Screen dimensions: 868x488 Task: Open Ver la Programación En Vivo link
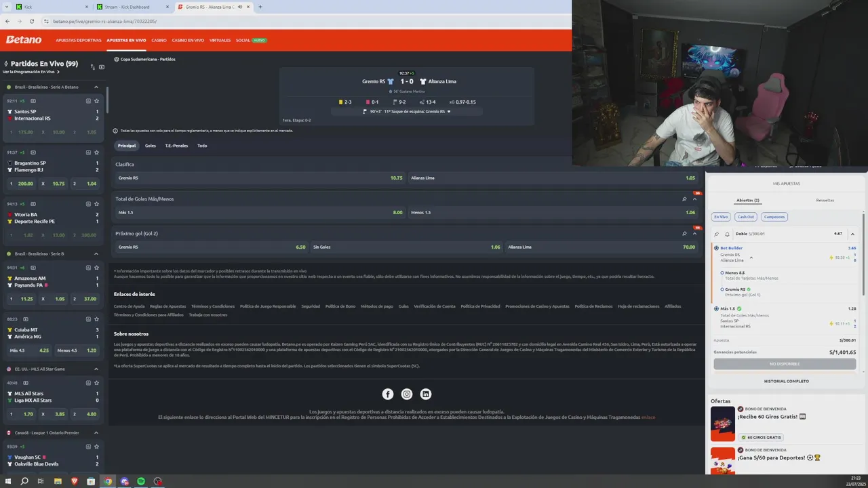tap(31, 72)
